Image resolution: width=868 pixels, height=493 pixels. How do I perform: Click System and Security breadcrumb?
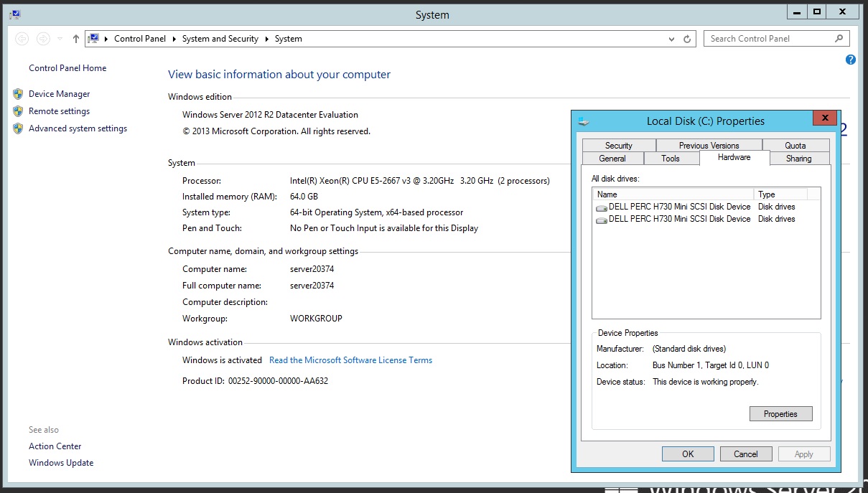[220, 39]
